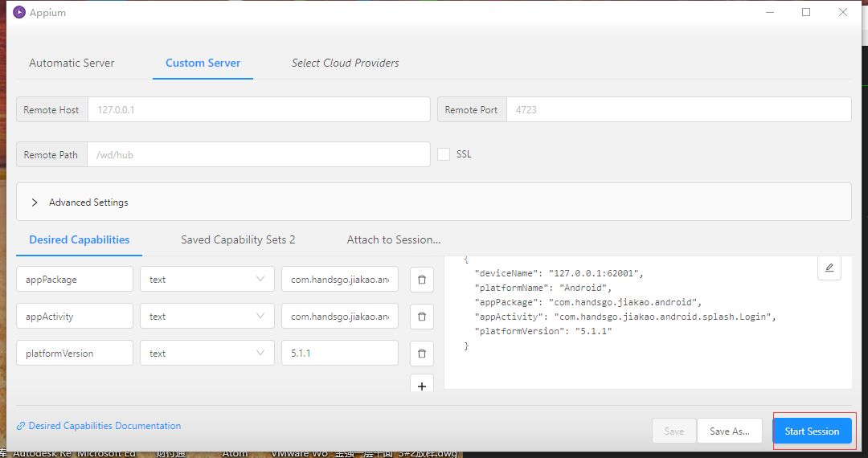Open Desired Capabilities Documentation link

coord(104,426)
